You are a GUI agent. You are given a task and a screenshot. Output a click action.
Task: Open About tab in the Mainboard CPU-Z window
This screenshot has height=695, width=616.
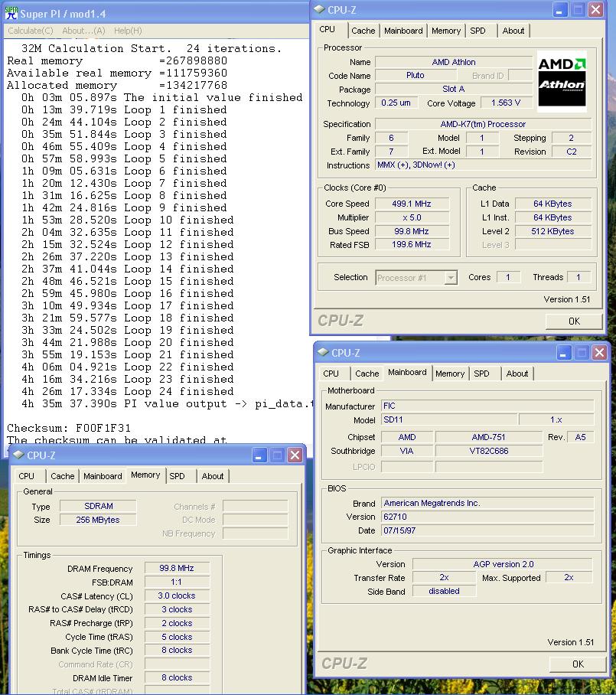517,374
